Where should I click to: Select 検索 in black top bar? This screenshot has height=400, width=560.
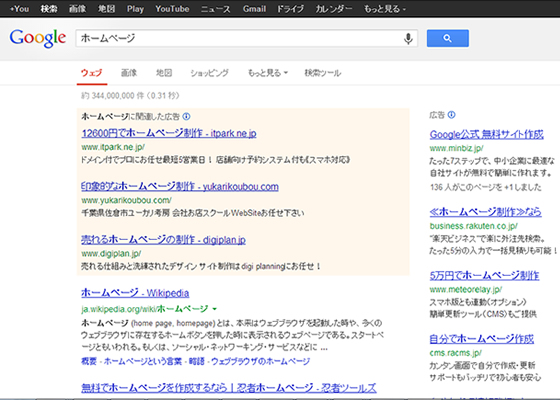(x=49, y=9)
